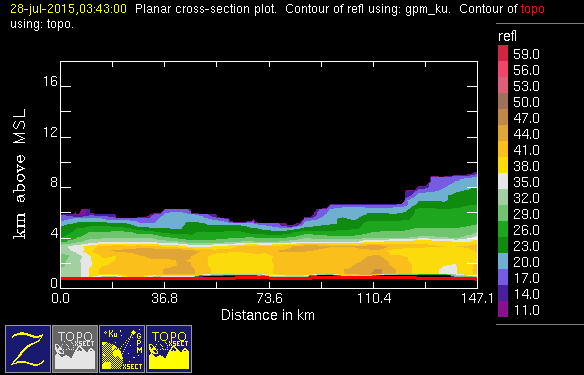584x375 pixels.
Task: Click the 20.0 light blue legend swatch
Action: 503,261
